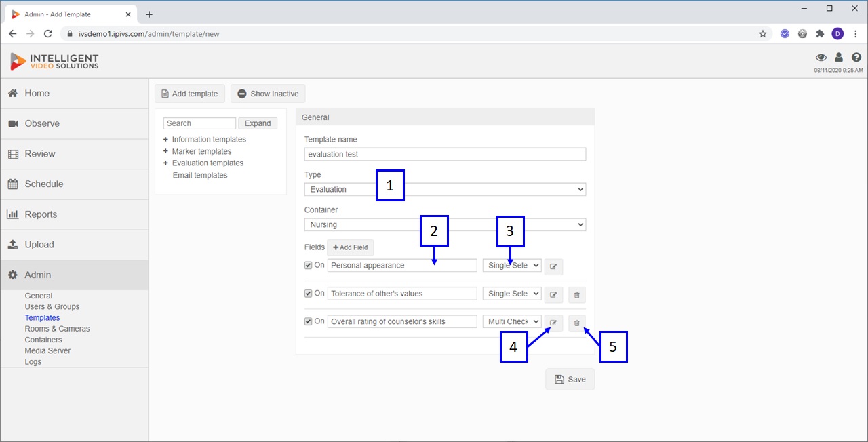Click the Show Inactive button
The image size is (868, 442).
click(268, 94)
